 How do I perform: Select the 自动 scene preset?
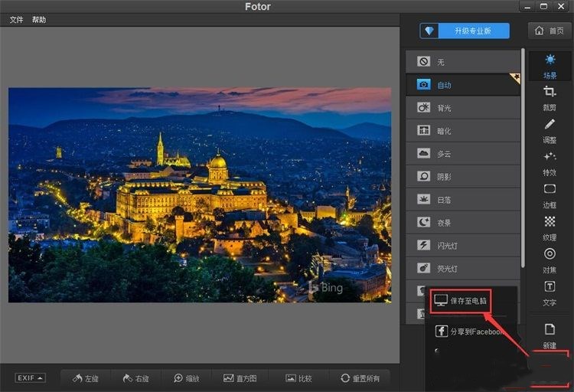[x=463, y=85]
